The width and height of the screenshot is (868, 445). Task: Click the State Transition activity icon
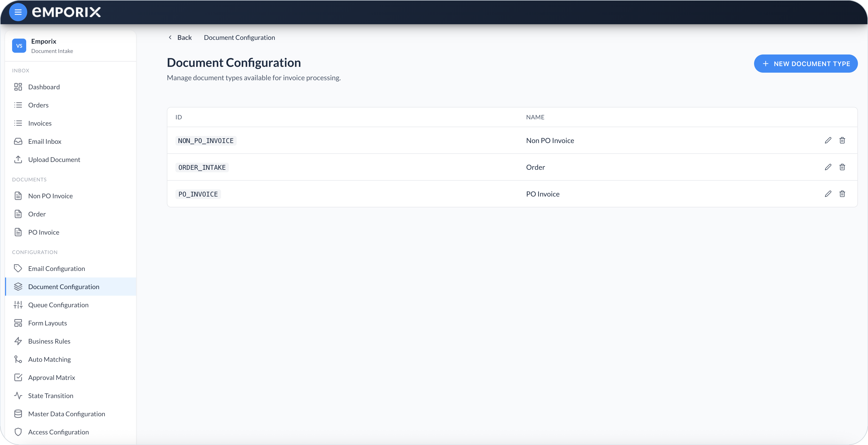(x=18, y=396)
